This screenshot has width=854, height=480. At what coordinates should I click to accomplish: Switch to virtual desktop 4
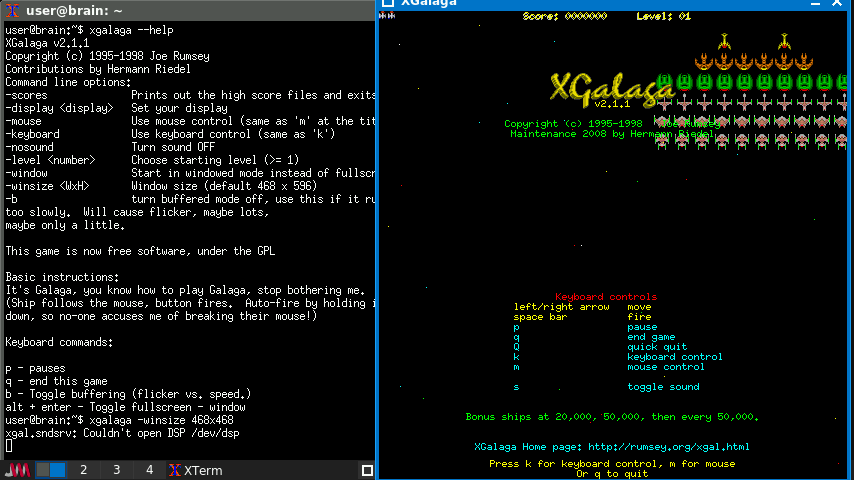click(149, 470)
